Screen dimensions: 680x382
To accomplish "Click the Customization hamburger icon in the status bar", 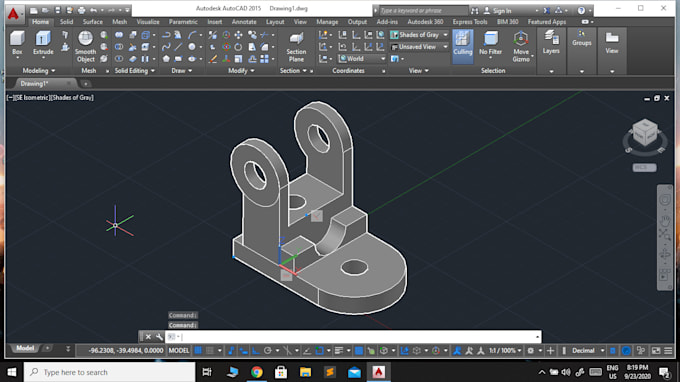I will tap(668, 350).
